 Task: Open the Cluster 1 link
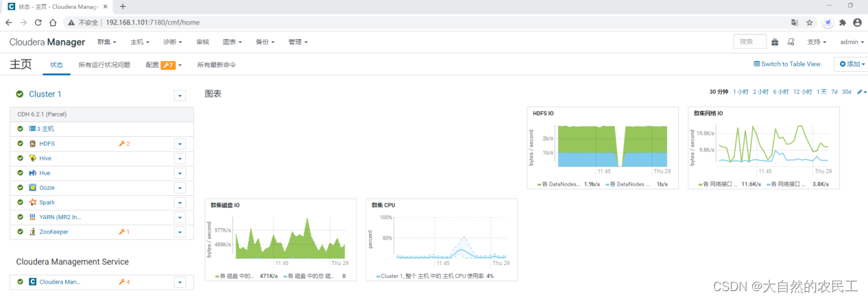coord(45,94)
